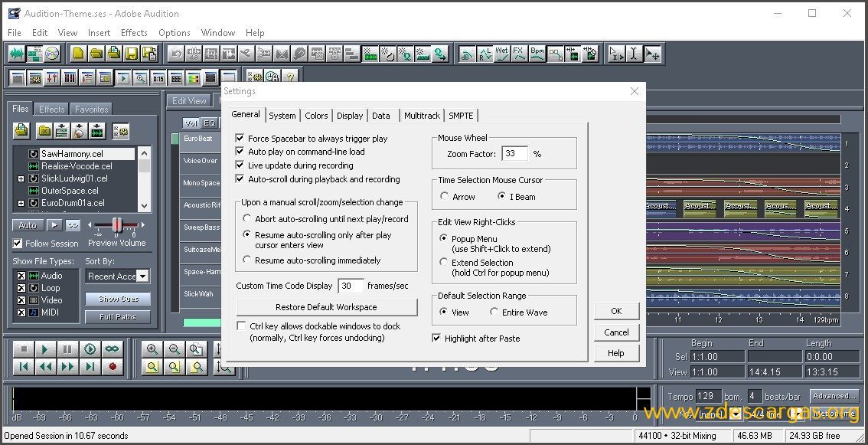Click the Zoom Out magnifier button
The height and width of the screenshot is (445, 868).
pos(175,349)
